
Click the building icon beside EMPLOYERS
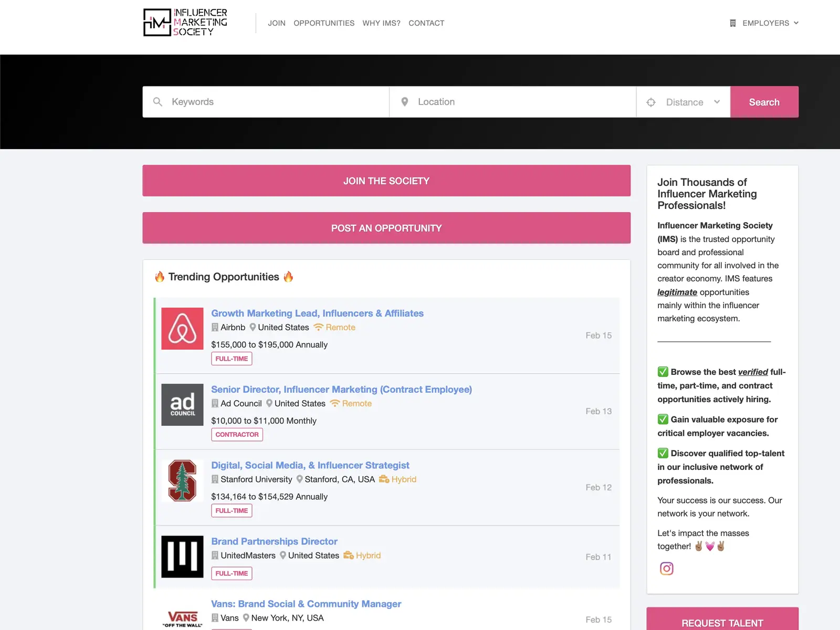[733, 23]
